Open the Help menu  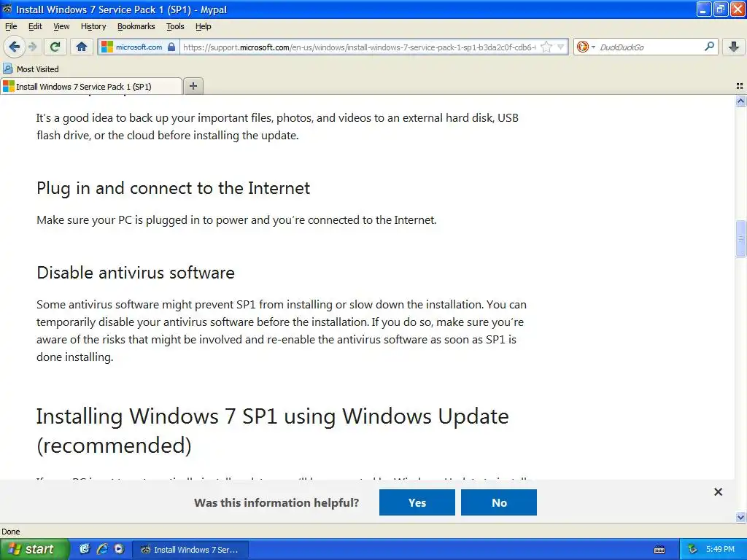click(x=203, y=26)
